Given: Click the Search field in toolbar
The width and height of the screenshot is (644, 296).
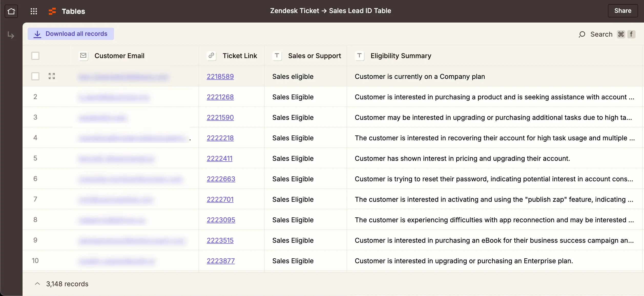Looking at the screenshot, I should coord(607,34).
